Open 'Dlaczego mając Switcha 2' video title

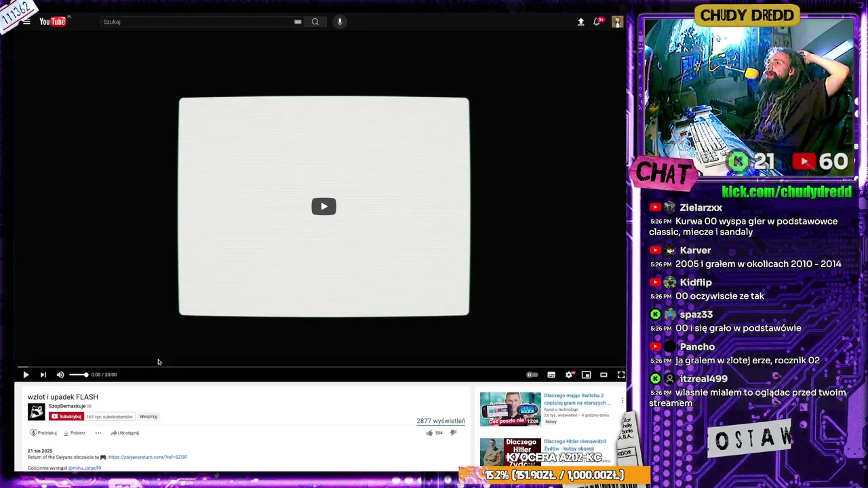577,399
